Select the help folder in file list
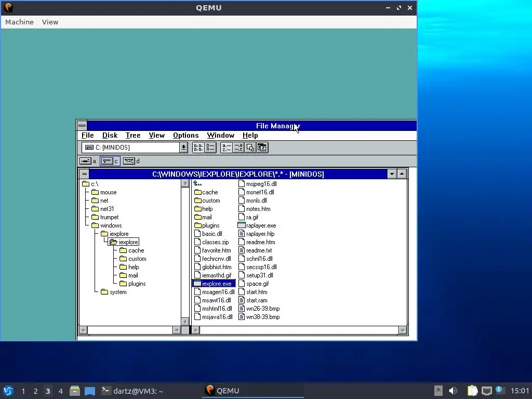The width and height of the screenshot is (532, 399). (x=203, y=209)
